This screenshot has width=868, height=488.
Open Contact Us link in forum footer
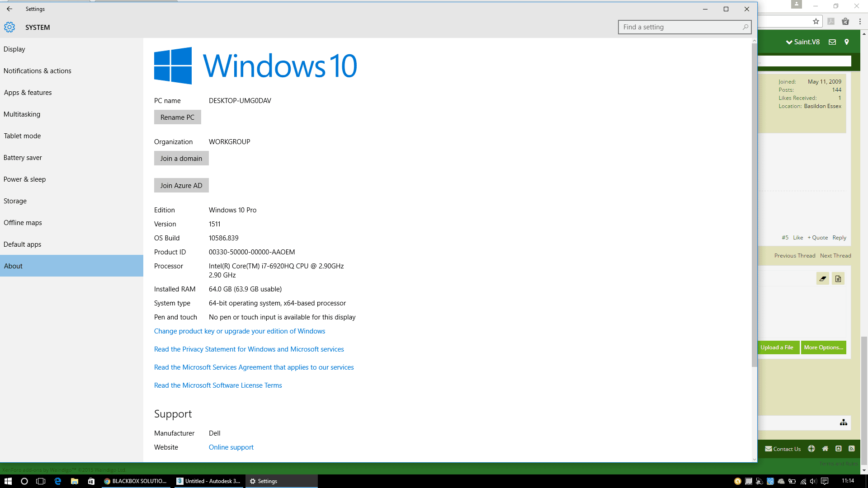[783, 449]
